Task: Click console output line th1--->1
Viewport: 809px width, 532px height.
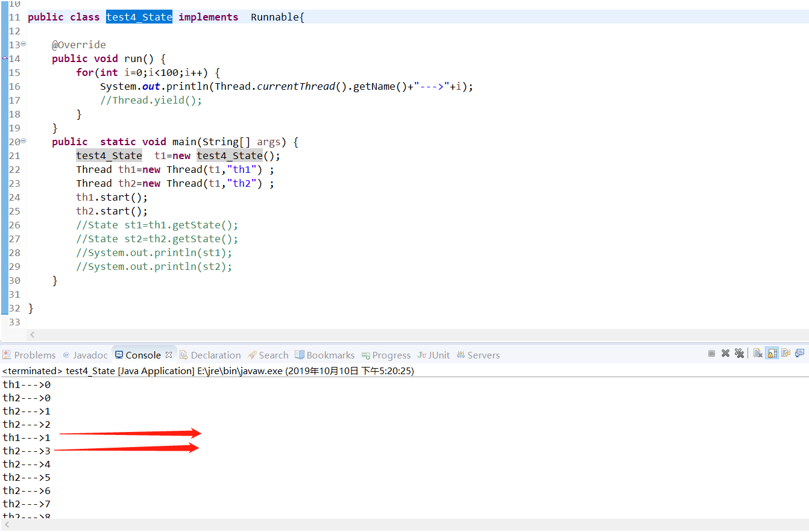Action: 27,437
